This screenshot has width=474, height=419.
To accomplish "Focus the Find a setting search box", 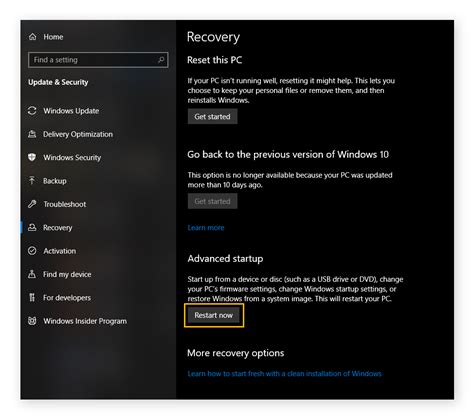I will [98, 60].
